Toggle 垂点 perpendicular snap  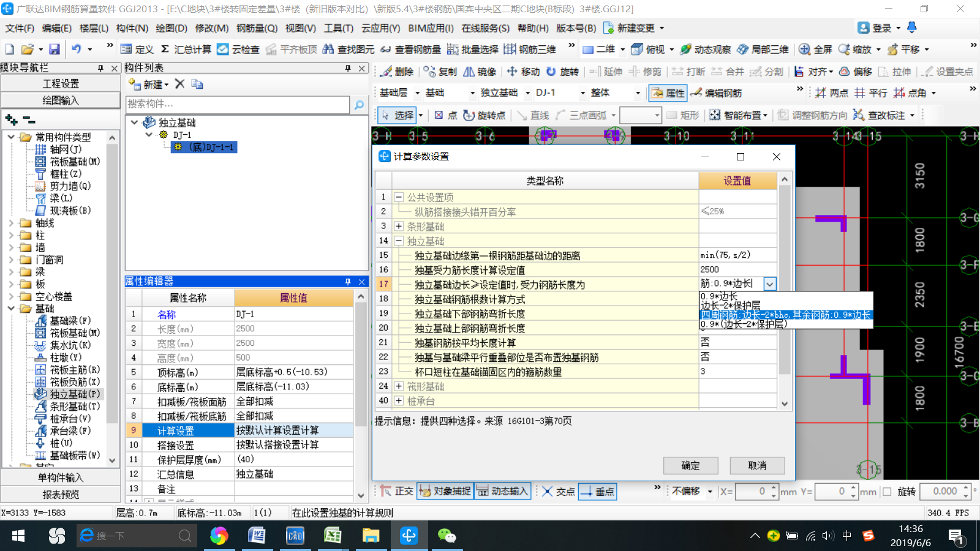click(x=597, y=491)
